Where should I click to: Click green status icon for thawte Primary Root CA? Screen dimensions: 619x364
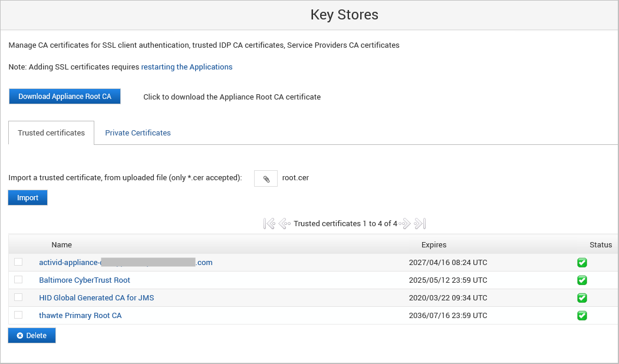582,316
